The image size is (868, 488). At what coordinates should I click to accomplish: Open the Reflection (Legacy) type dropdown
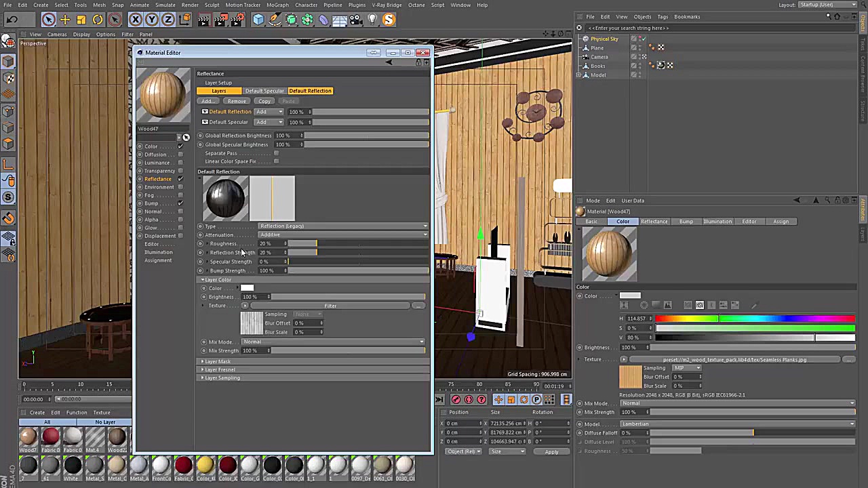tap(342, 226)
